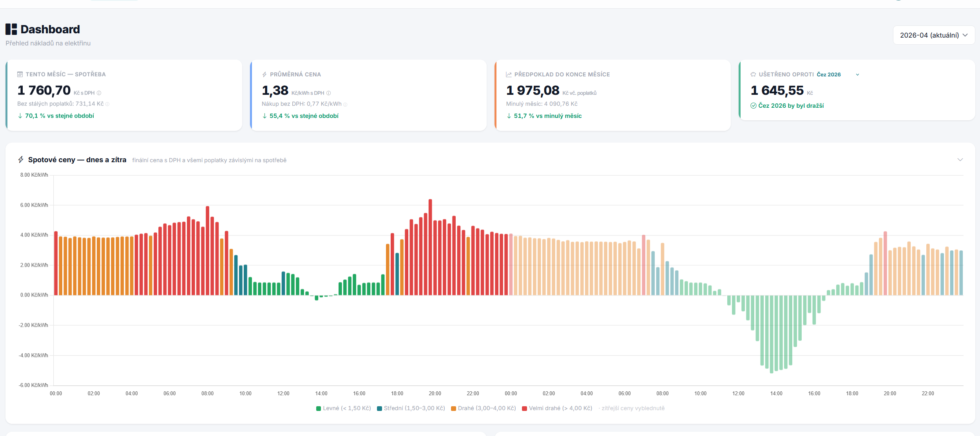This screenshot has height=436, width=980.
Task: Select Čez 2026 in the savings card header
Action: coord(829,74)
